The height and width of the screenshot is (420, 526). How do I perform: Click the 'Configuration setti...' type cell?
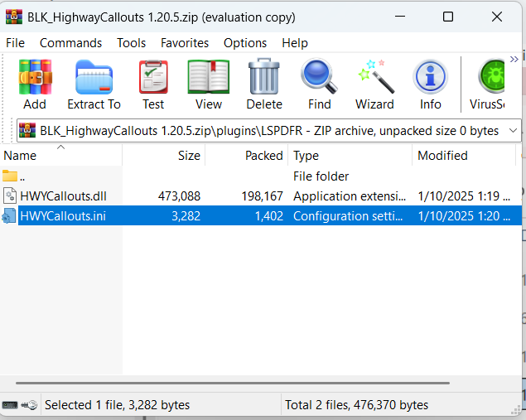(348, 216)
